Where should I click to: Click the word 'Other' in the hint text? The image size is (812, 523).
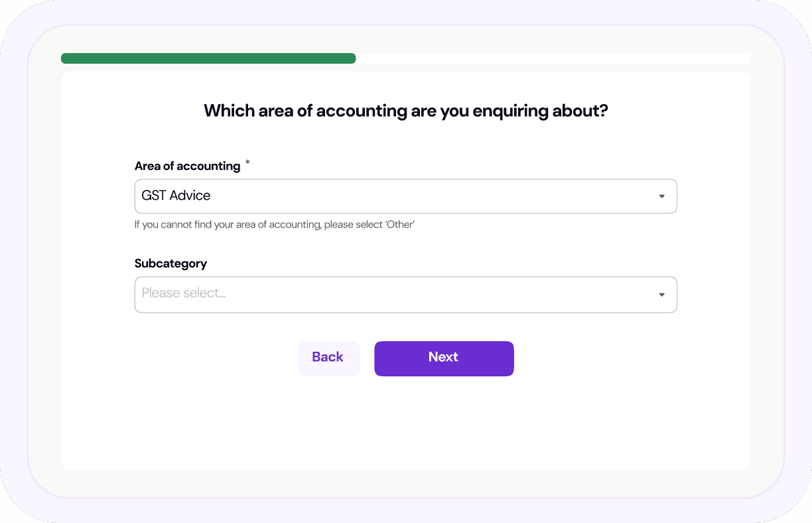[399, 224]
